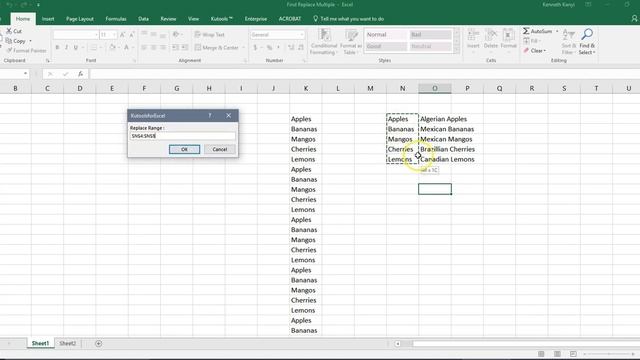Screen dimensions: 640x360
Task: Open the font size dropdown
Action: 114,35
